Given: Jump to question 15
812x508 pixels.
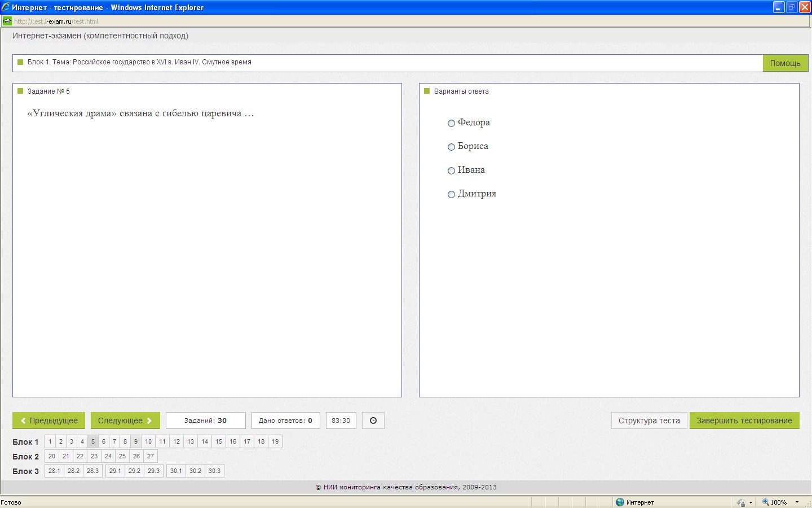Looking at the screenshot, I should coord(219,441).
